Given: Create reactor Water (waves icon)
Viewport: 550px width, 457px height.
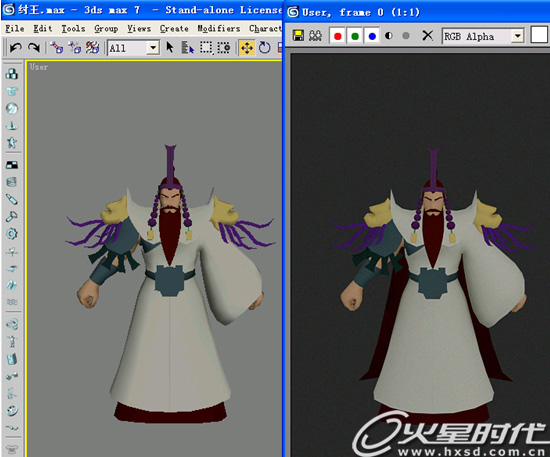Looking at the screenshot, I should click(x=12, y=302).
